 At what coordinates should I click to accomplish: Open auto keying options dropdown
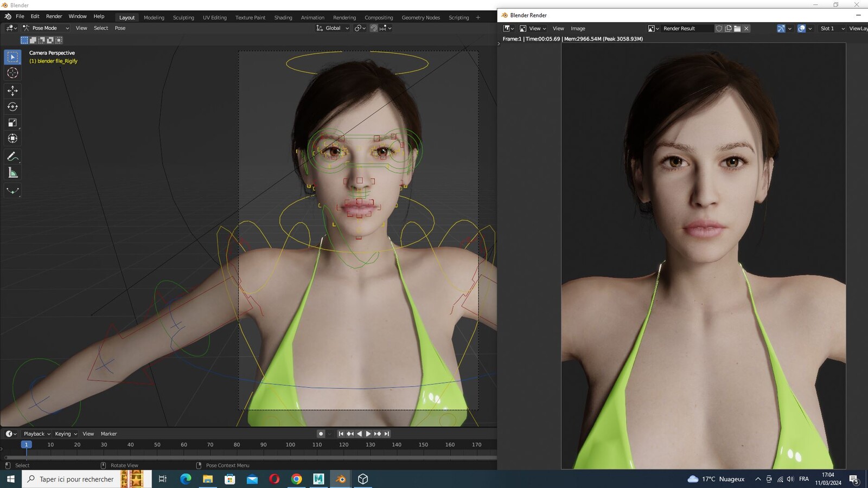click(329, 434)
